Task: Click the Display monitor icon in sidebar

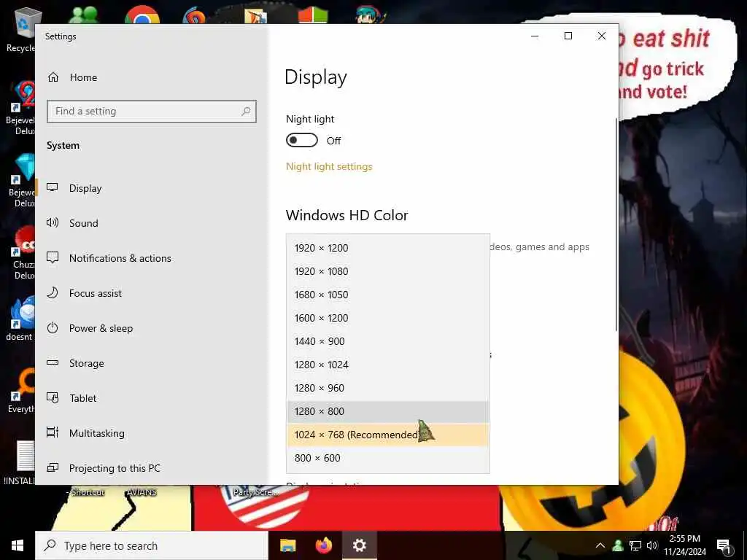Action: pyautogui.click(x=53, y=187)
